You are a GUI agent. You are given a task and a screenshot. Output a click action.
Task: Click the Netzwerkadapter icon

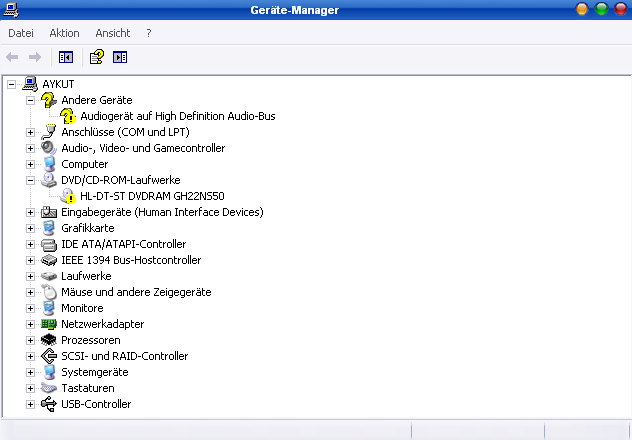[49, 324]
